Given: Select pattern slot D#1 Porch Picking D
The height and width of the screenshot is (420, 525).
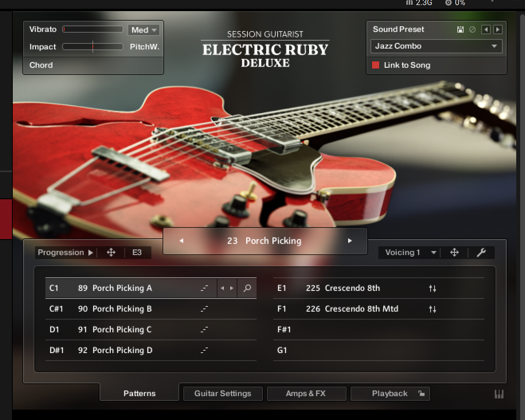Looking at the screenshot, I should [x=151, y=350].
